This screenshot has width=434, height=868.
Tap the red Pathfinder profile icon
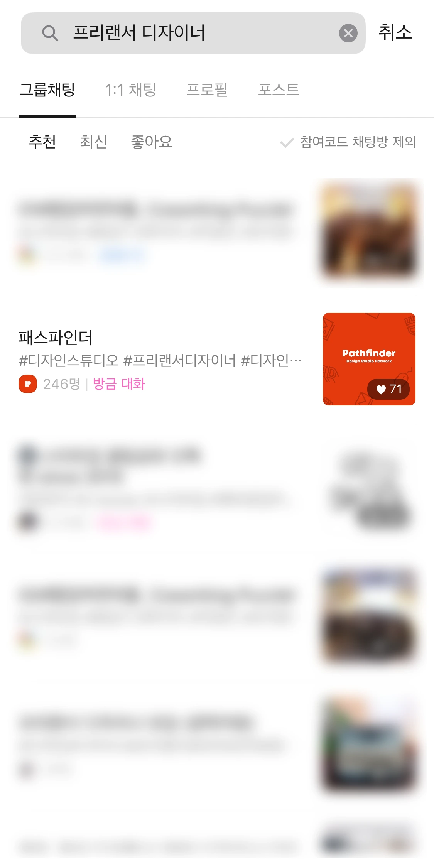(x=28, y=384)
